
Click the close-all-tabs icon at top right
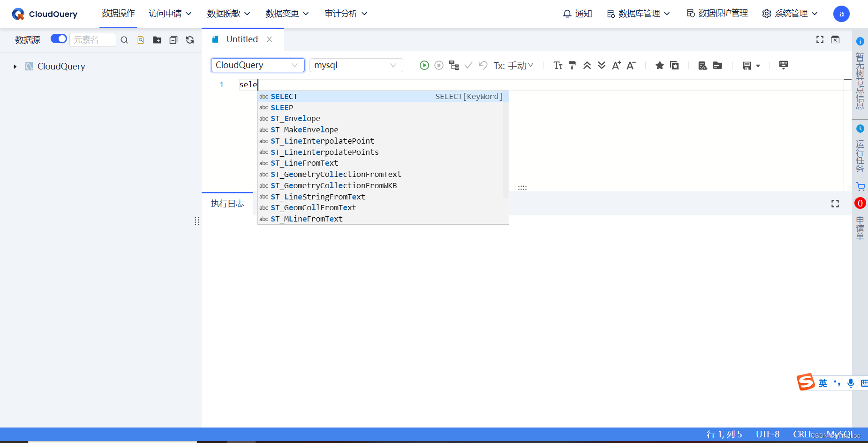pos(835,39)
